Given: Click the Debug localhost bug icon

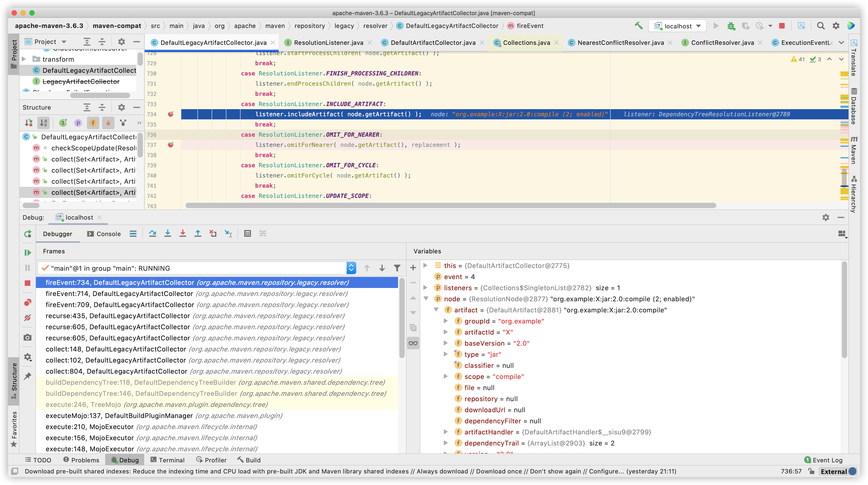Looking at the screenshot, I should 731,26.
